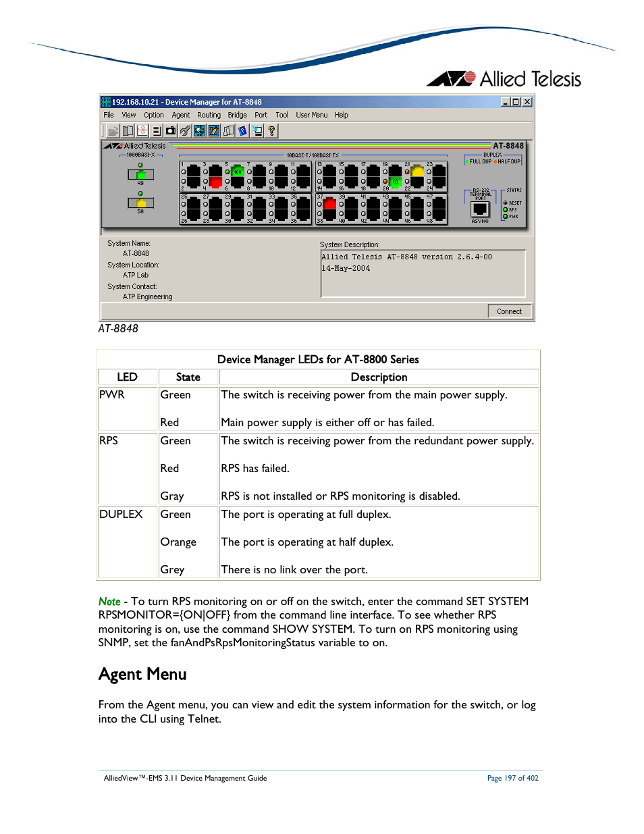Select the red port 37

click(330, 203)
